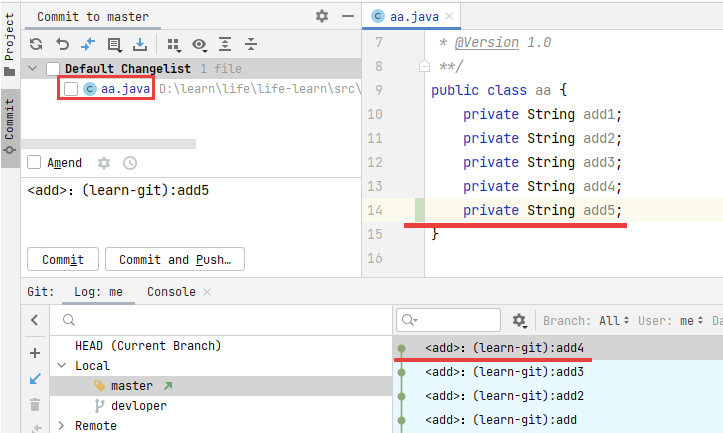The width and height of the screenshot is (723, 433).
Task: Open Commit panel settings gear
Action: [321, 16]
